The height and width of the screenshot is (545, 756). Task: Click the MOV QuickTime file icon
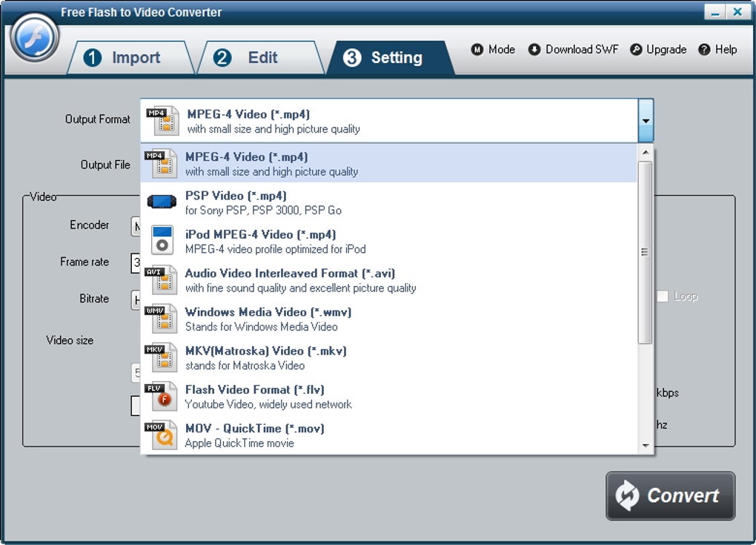(161, 435)
